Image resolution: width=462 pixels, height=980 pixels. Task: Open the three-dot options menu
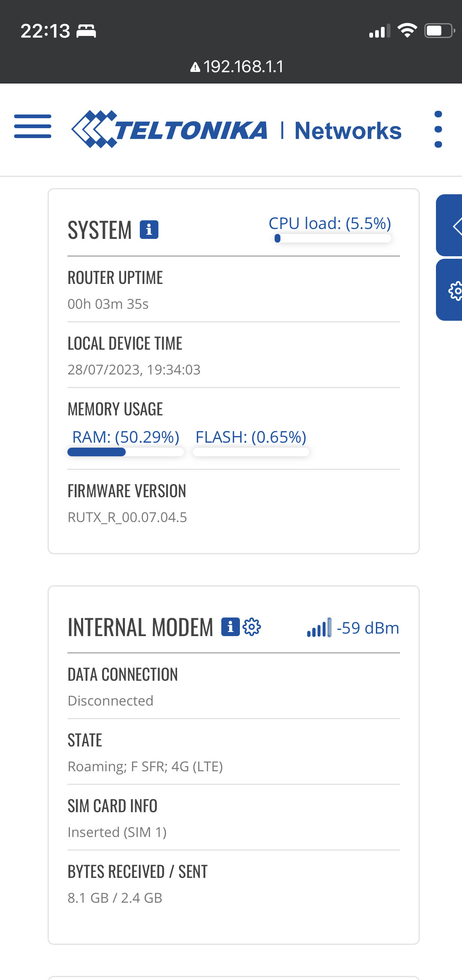pos(438,129)
